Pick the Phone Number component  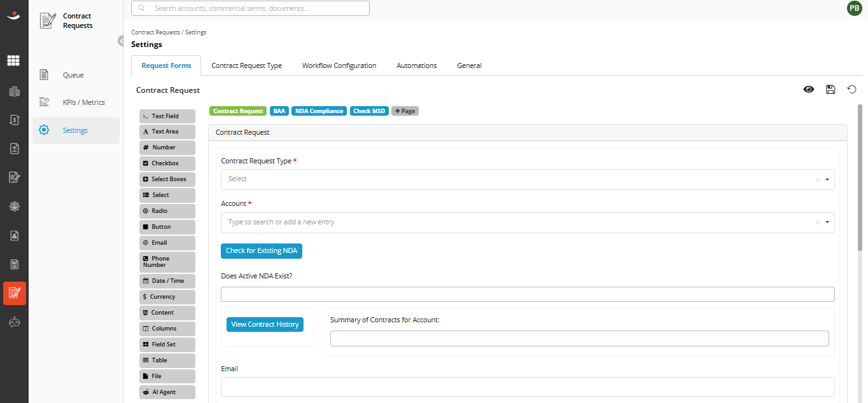[167, 262]
